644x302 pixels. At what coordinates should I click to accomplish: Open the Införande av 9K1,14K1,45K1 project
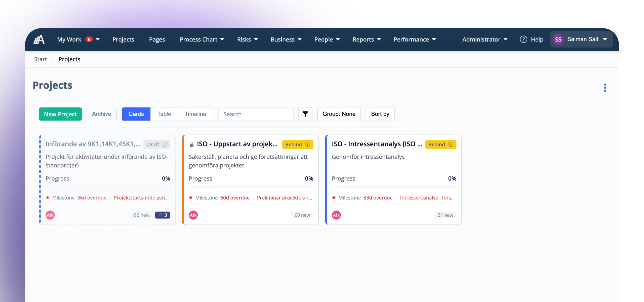point(93,144)
